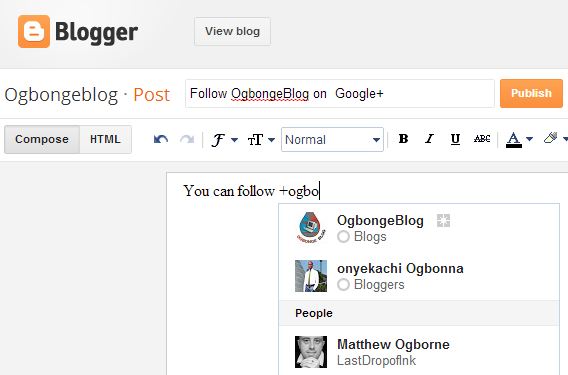
Task: Click the View blog button
Action: [x=232, y=31]
